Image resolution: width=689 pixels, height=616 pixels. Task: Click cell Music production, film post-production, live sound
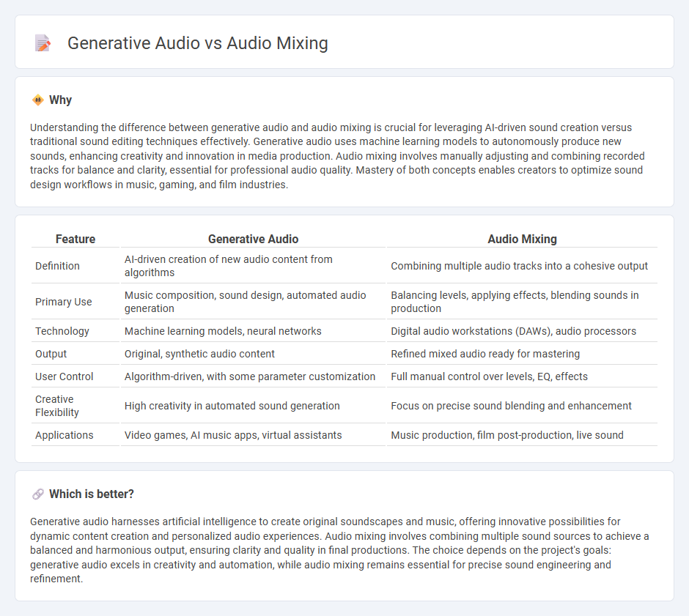tap(522, 435)
